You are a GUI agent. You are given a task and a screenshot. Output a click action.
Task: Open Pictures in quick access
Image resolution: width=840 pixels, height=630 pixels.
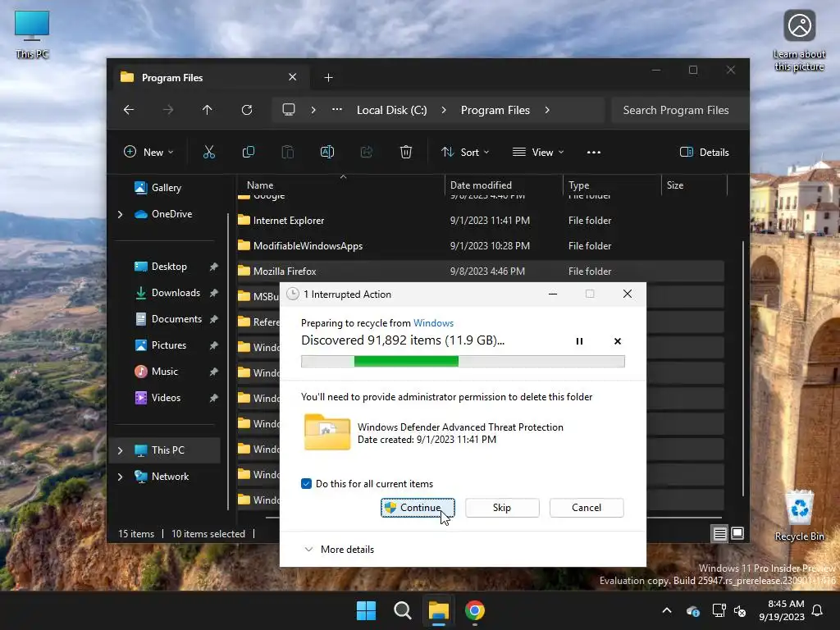(160, 345)
